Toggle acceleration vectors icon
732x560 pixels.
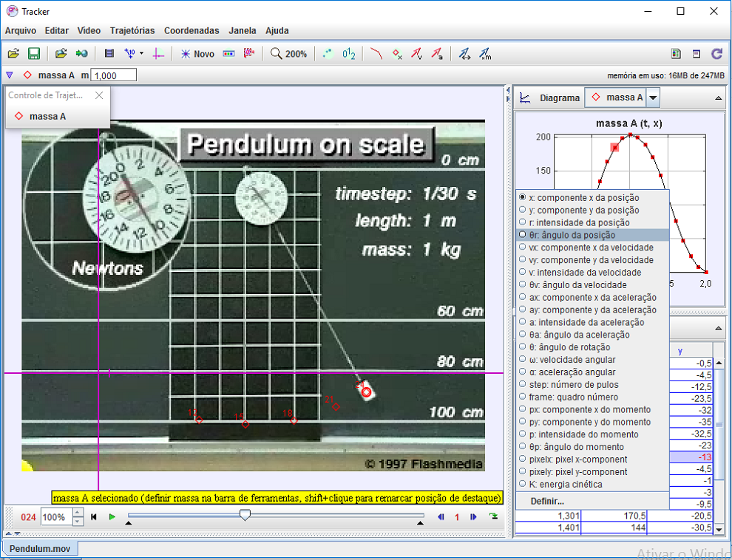pos(436,54)
